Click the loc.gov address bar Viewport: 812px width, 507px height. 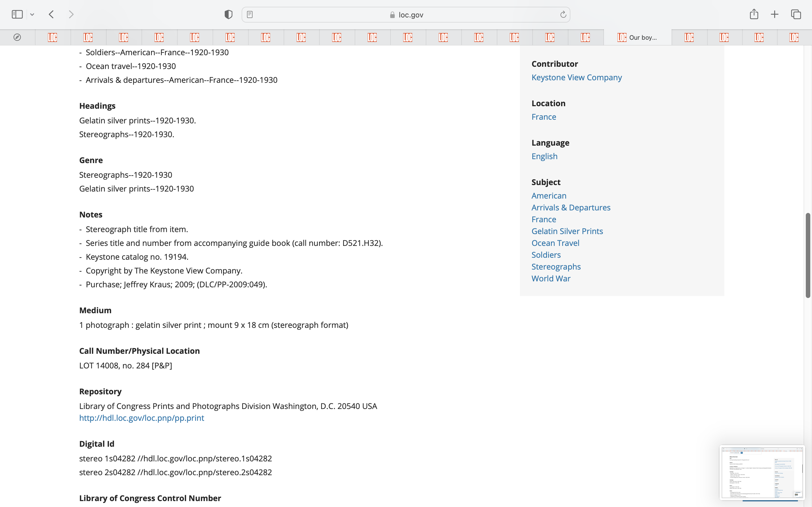[406, 15]
